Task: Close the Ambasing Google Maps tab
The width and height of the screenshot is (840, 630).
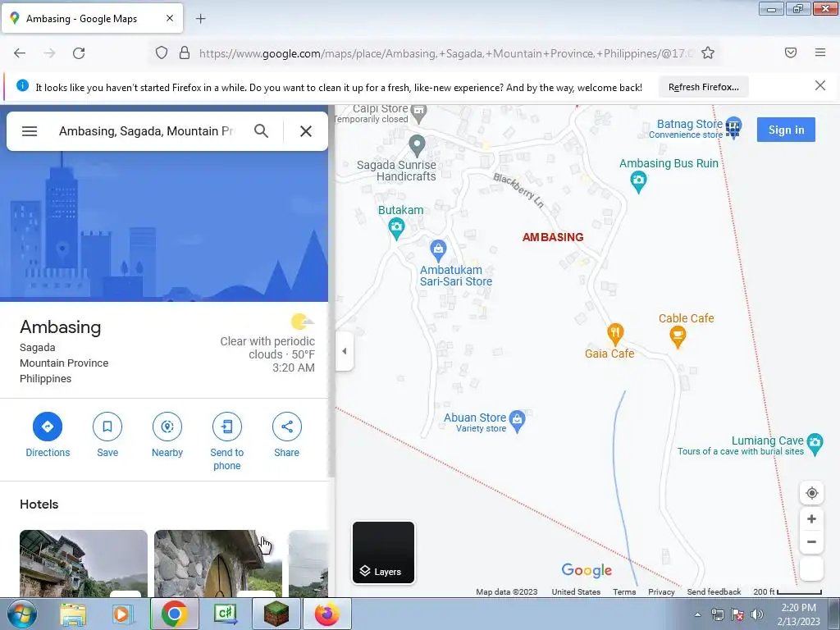Action: [x=169, y=18]
